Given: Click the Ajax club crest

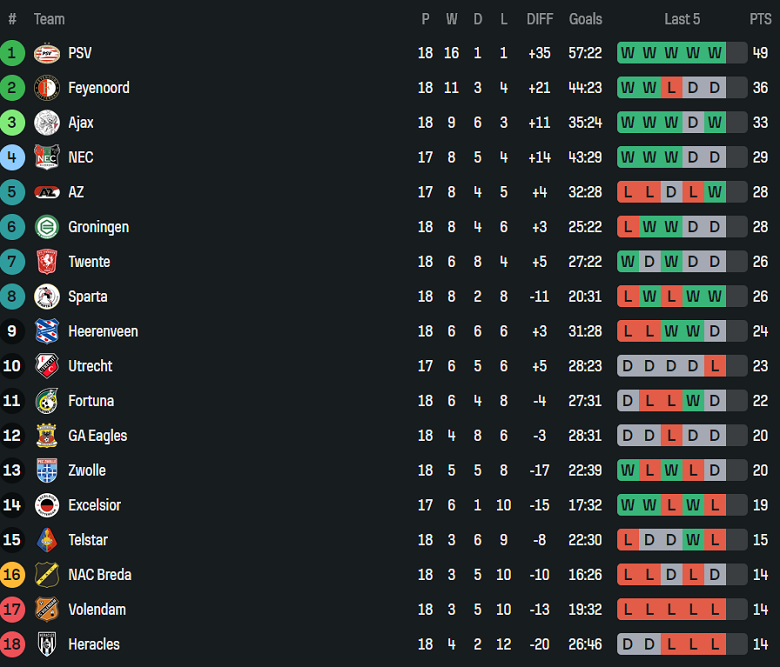Looking at the screenshot, I should coord(47,123).
